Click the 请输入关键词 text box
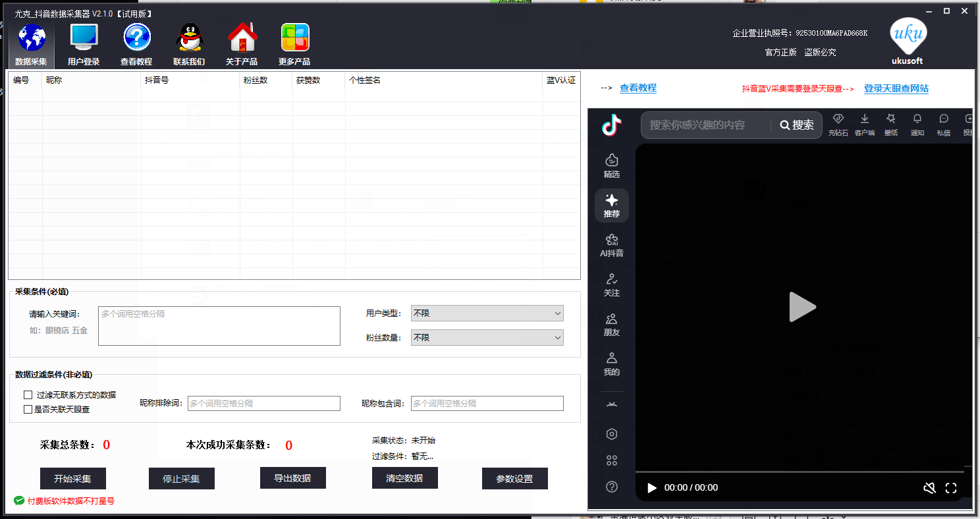 click(219, 326)
